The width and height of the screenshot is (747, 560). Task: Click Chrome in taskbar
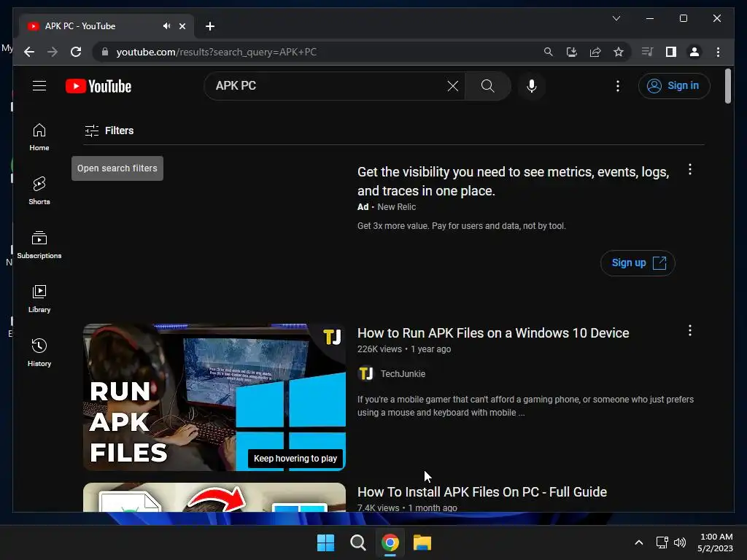390,542
